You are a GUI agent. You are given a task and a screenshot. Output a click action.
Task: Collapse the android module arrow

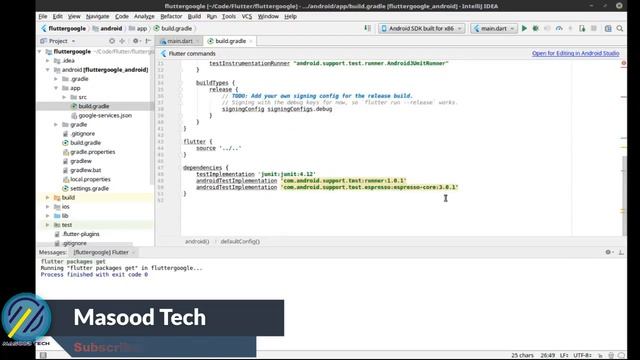[48, 70]
